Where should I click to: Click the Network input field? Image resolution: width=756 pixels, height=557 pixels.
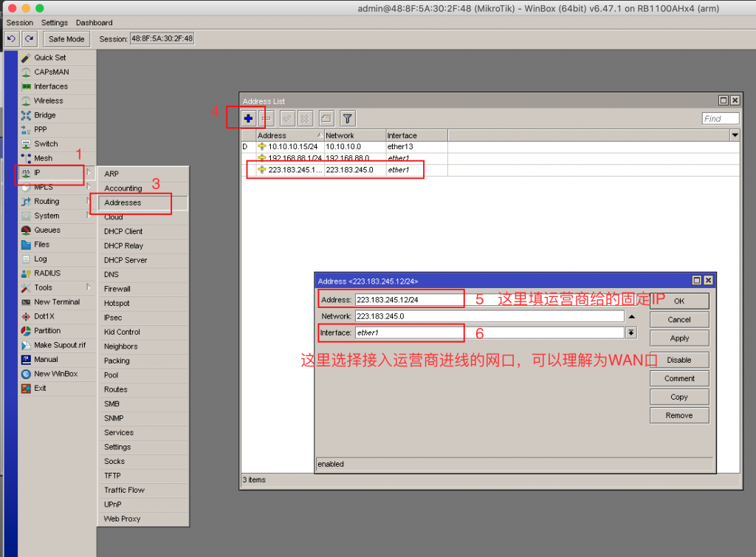489,316
